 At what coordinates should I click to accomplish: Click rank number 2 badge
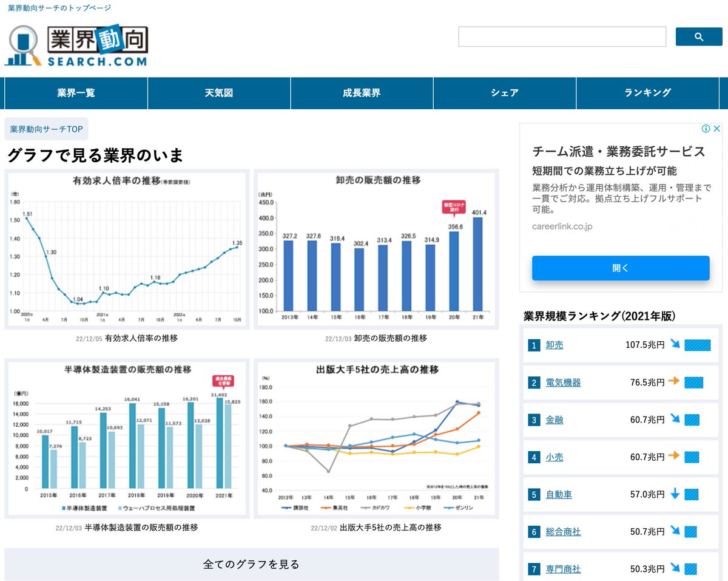[x=534, y=383]
